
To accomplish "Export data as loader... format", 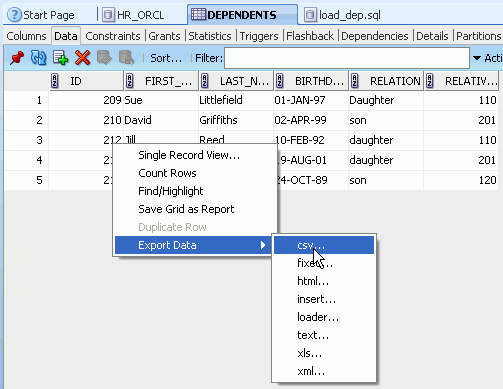I will [x=324, y=317].
